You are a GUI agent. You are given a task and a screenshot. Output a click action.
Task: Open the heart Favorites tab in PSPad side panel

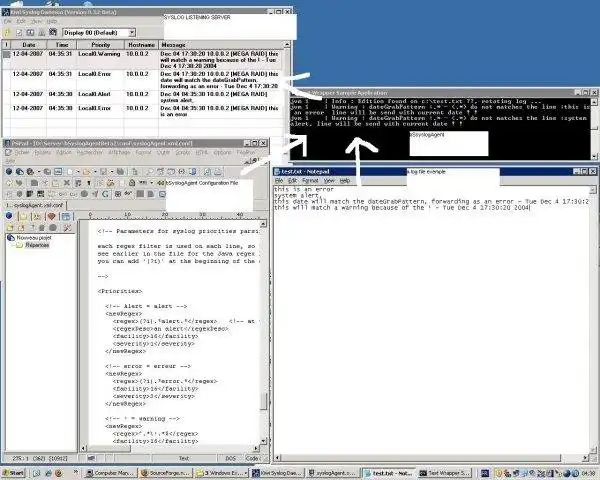point(51,216)
